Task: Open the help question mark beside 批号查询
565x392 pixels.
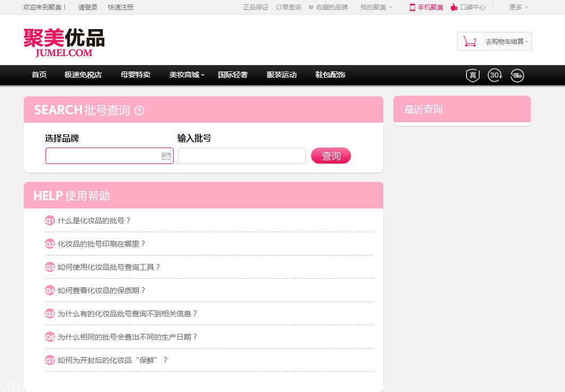Action: point(139,111)
